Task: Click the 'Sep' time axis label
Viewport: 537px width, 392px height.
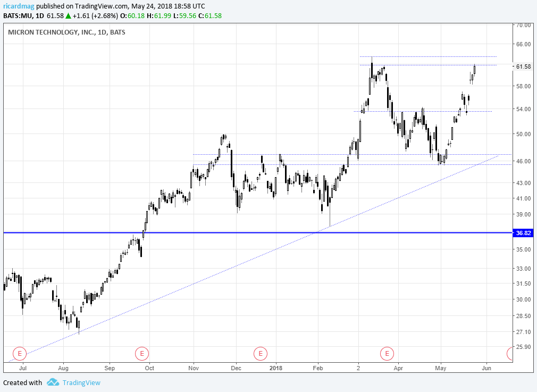Action: tap(110, 368)
